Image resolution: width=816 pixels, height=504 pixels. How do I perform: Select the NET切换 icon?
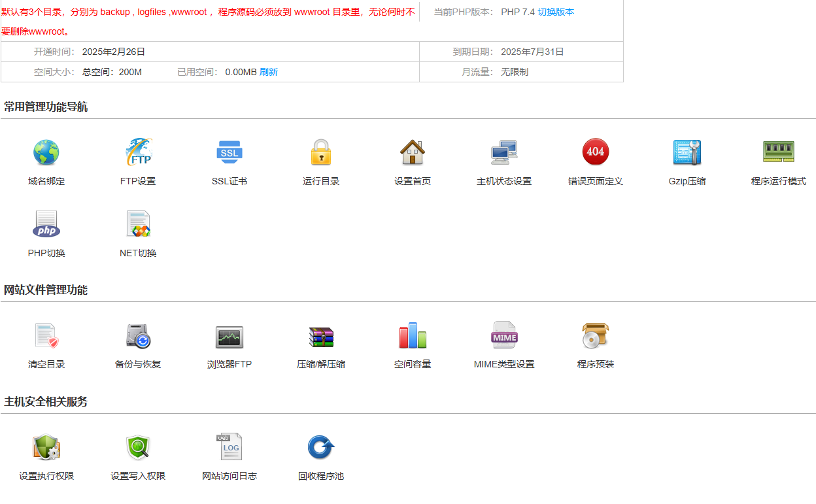point(138,224)
